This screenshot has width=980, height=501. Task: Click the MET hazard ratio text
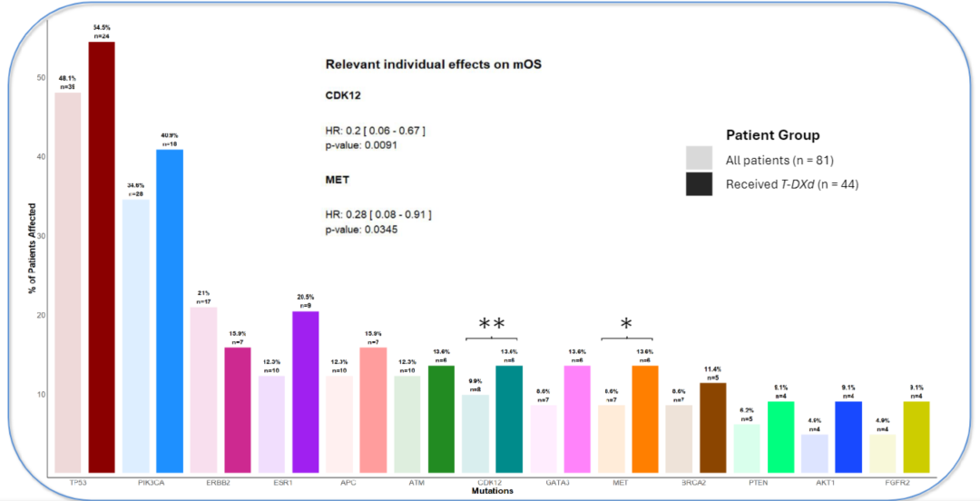pyautogui.click(x=377, y=214)
